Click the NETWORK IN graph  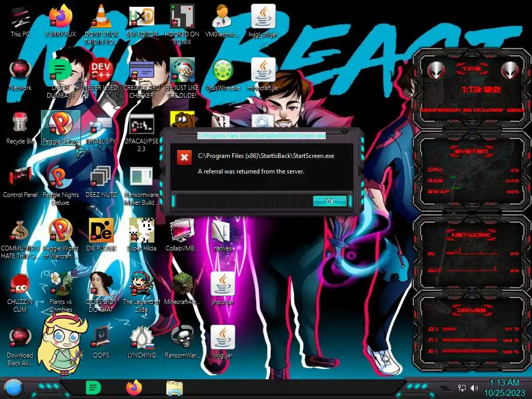pos(471,252)
